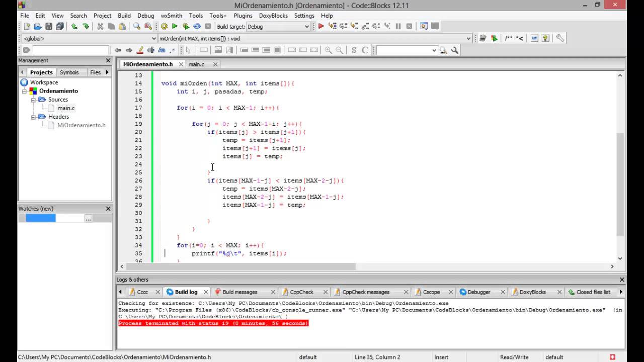This screenshot has width=644, height=362.
Task: Click the jump text input field
Action: click(71, 50)
